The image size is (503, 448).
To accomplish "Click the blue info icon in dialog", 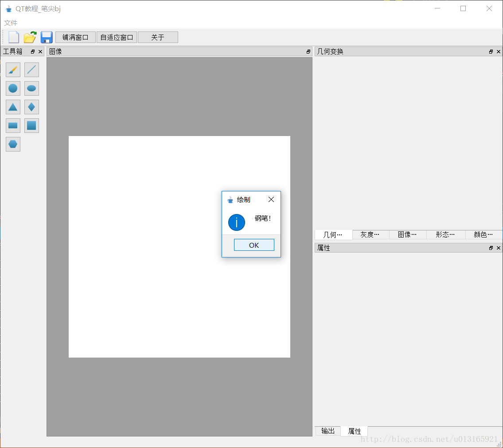I will (x=237, y=222).
